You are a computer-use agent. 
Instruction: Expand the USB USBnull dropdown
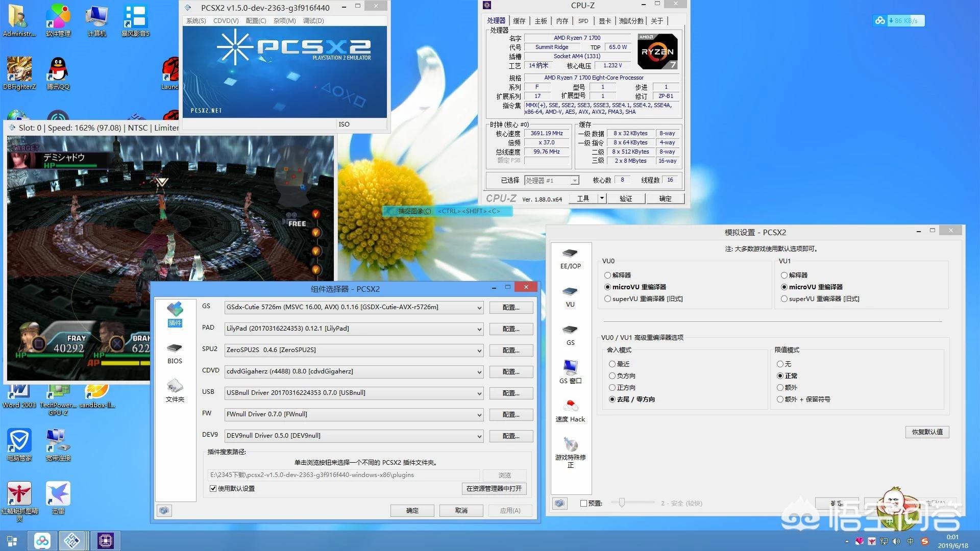(x=479, y=393)
